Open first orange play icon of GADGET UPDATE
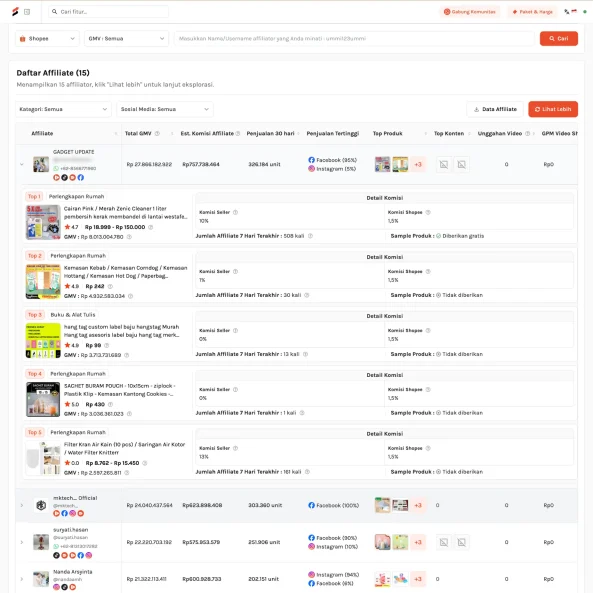The image size is (593, 593). point(56,177)
